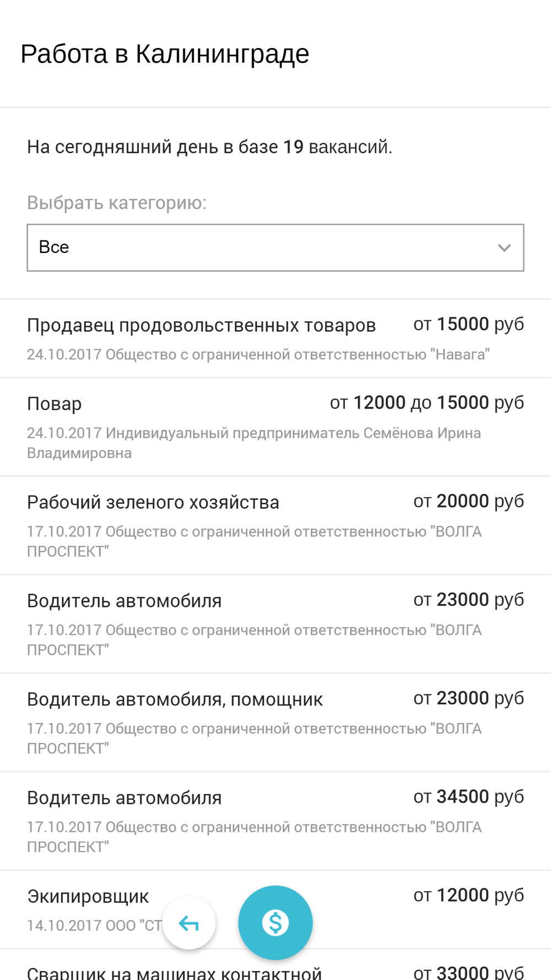Tap the back arrow floating button
Image resolution: width=551 pixels, height=980 pixels.
click(x=189, y=923)
